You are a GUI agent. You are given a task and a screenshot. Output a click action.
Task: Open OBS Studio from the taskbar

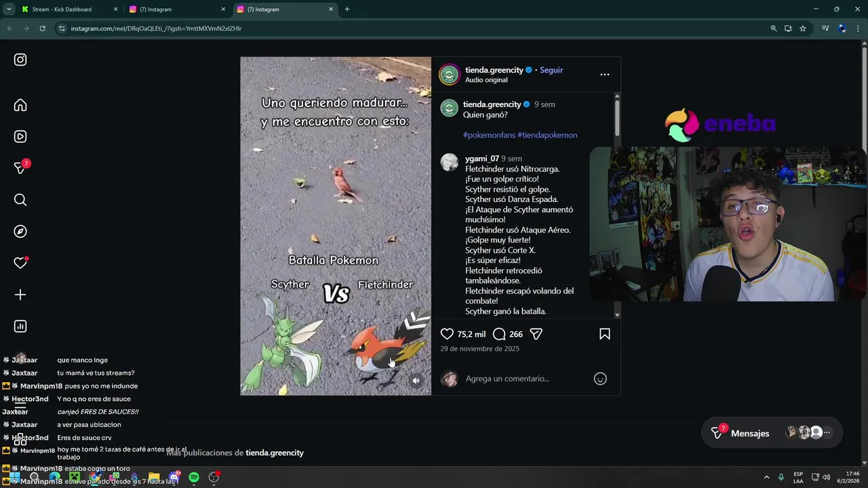pyautogui.click(x=214, y=477)
